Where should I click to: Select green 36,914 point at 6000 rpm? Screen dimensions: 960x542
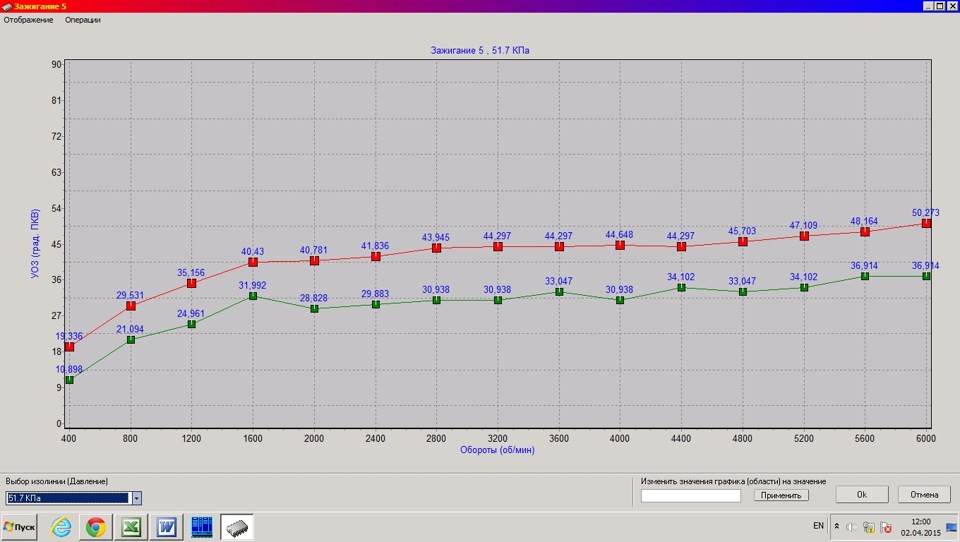point(926,276)
